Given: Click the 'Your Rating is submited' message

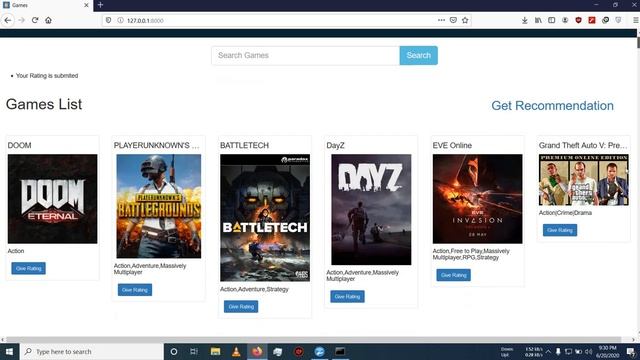Looking at the screenshot, I should (47, 76).
